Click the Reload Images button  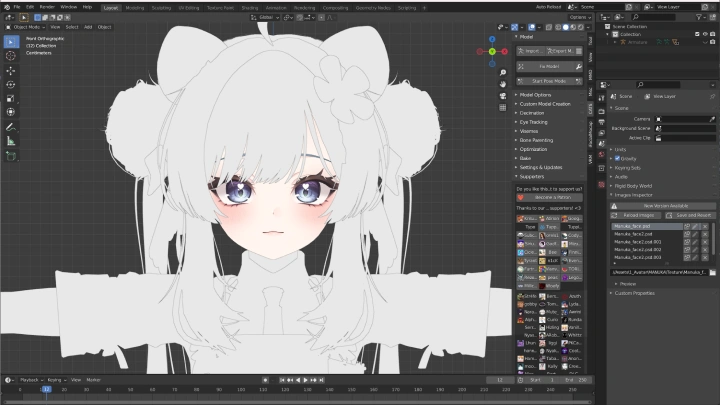(x=636, y=215)
